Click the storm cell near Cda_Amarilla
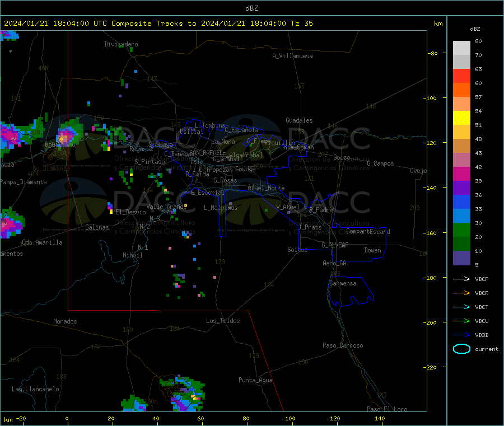This screenshot has width=504, height=426. [11, 224]
